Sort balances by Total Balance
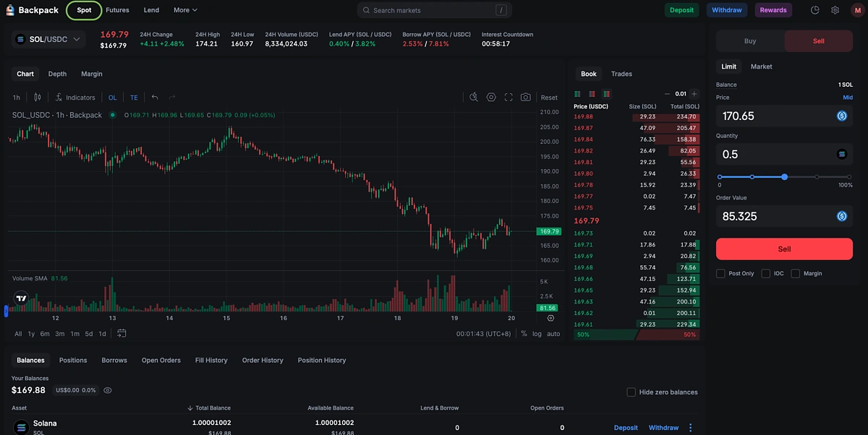This screenshot has height=435, width=868. click(x=209, y=408)
